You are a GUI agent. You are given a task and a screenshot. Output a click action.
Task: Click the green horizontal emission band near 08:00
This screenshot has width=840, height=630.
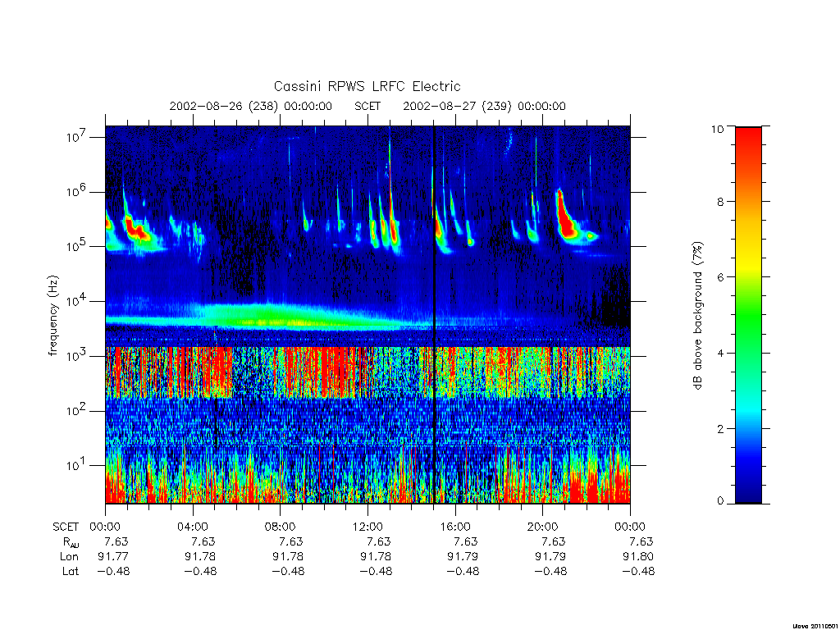tap(279, 316)
